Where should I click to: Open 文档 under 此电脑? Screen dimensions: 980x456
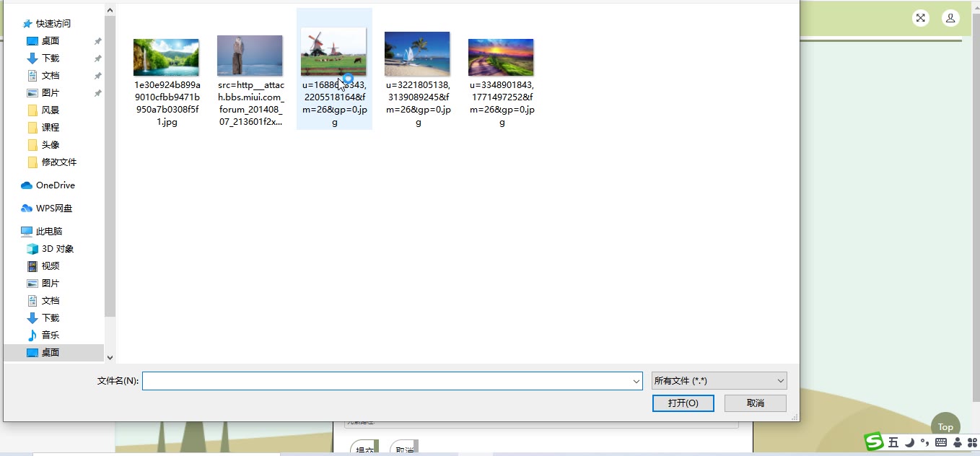coord(43,301)
